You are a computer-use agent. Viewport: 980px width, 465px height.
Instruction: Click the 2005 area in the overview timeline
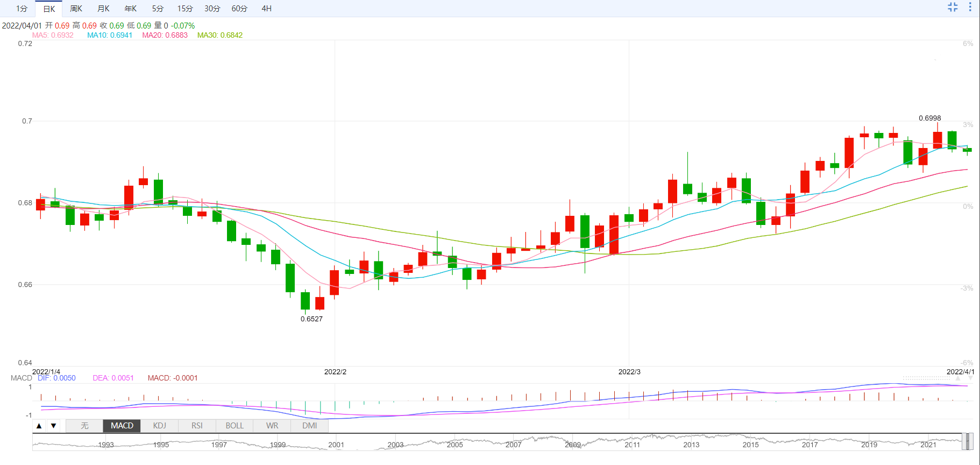pos(455,445)
